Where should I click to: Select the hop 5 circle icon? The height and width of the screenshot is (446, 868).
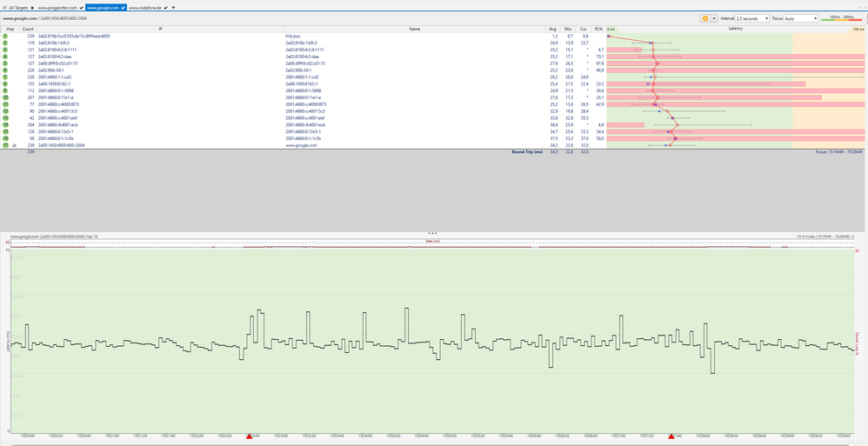(5, 63)
